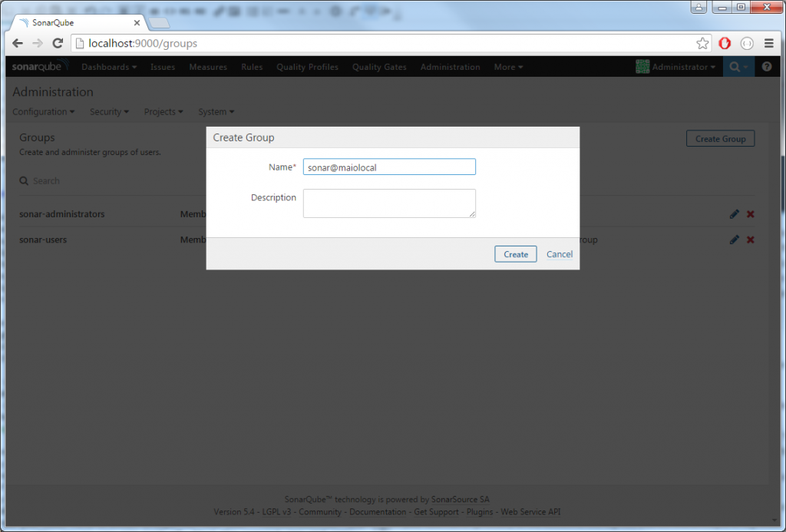Go back using the browser back arrow
Viewport: 786px width, 532px height.
point(18,44)
